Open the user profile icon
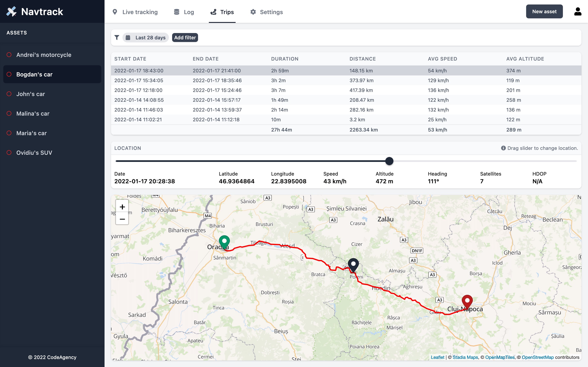 pyautogui.click(x=578, y=11)
